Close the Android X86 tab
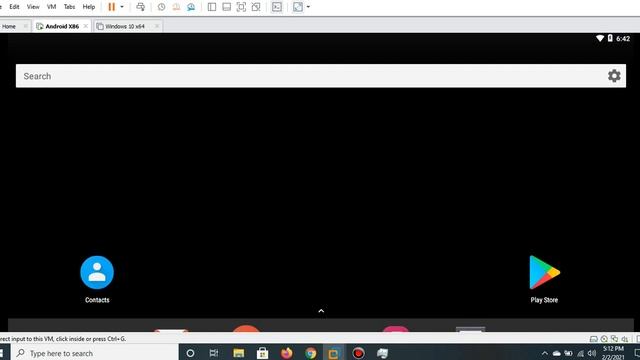The width and height of the screenshot is (640, 360). (86, 26)
